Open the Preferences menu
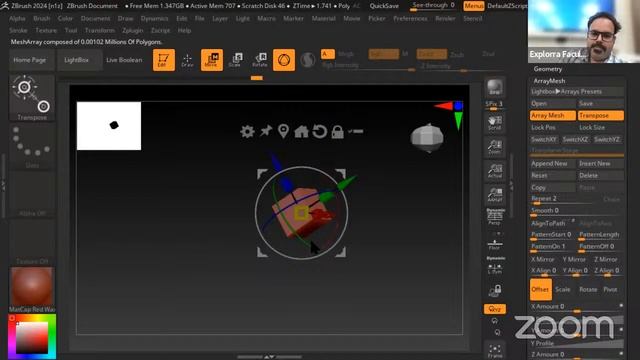This screenshot has height=360, width=640. [410, 18]
